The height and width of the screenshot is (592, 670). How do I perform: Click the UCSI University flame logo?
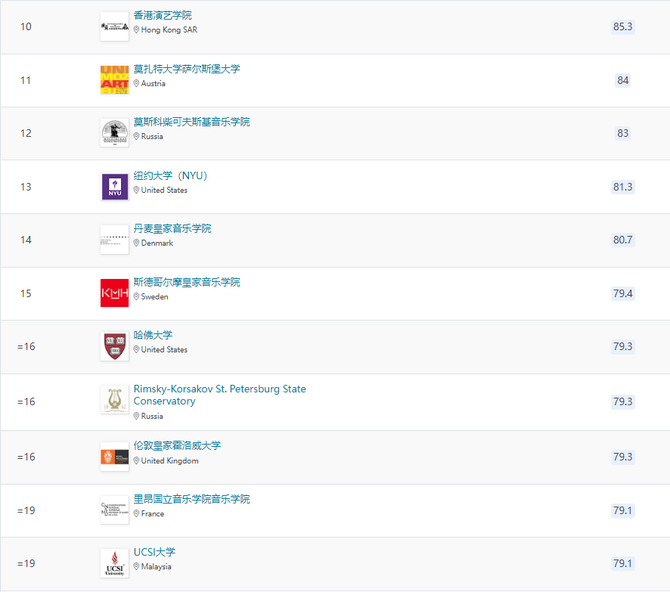[x=115, y=563]
